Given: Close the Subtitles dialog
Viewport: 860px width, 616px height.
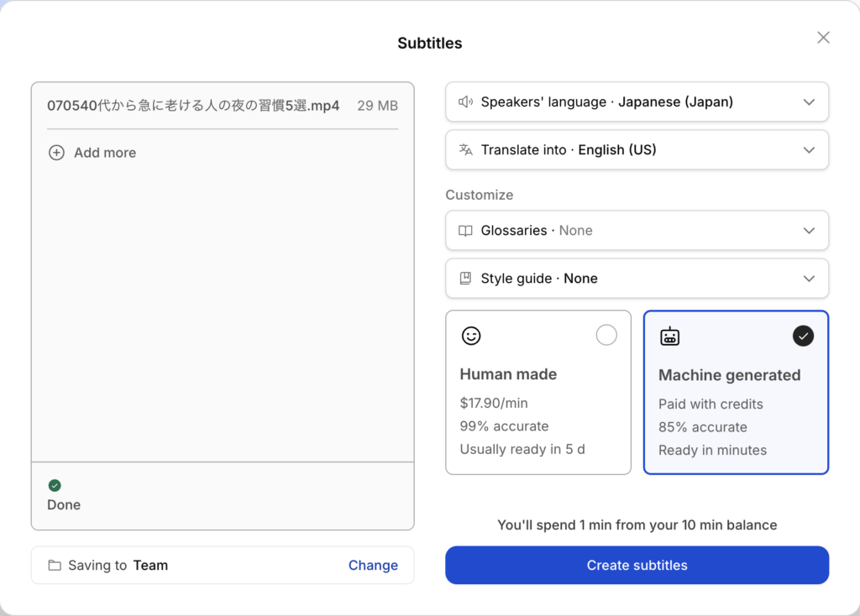Looking at the screenshot, I should 823,37.
